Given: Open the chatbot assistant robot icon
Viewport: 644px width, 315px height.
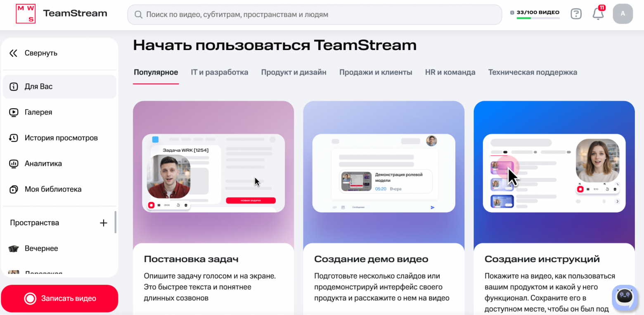Looking at the screenshot, I should [x=624, y=297].
